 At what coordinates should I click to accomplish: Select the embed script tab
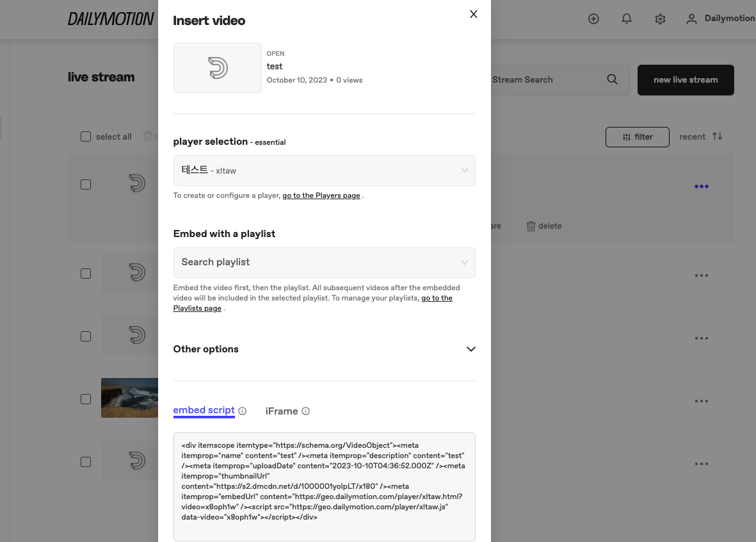click(204, 410)
